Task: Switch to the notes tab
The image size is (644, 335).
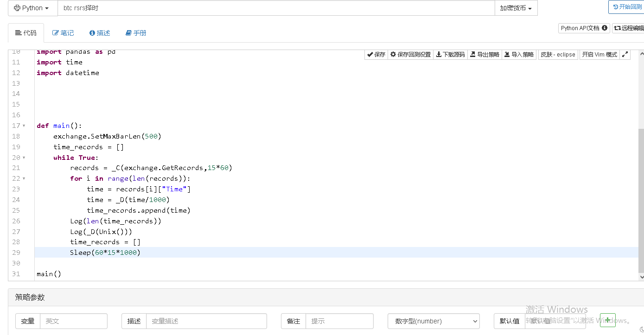Action: (x=63, y=33)
